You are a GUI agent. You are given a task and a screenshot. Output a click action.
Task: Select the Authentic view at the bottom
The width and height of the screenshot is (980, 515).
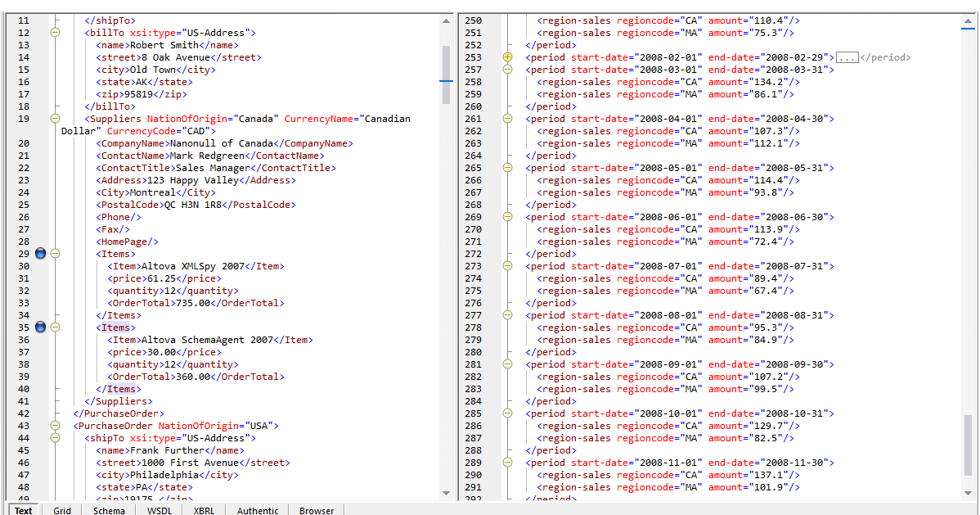point(257,510)
